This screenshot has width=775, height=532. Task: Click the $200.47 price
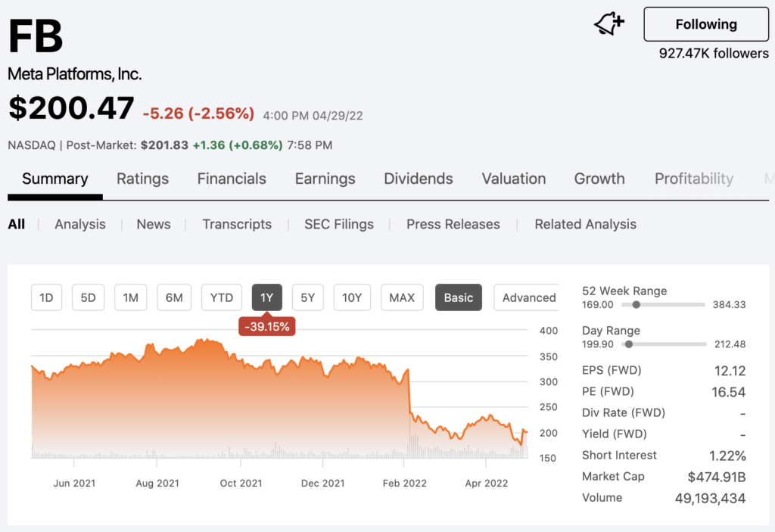coord(71,107)
